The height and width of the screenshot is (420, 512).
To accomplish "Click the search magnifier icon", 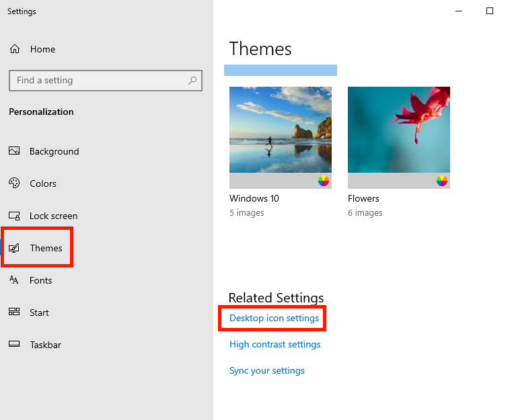I will point(192,80).
